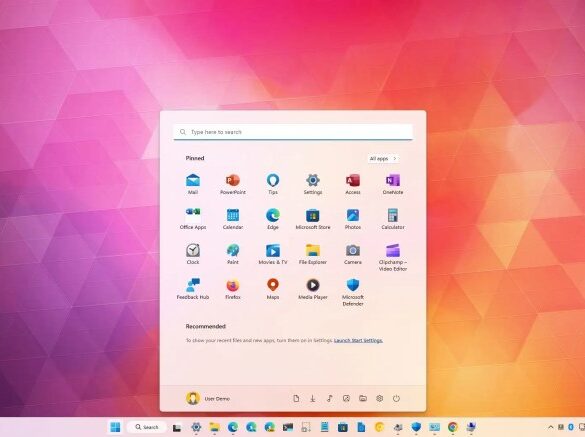Open the Clock app
This screenshot has width=585, height=437.
pos(193,254)
